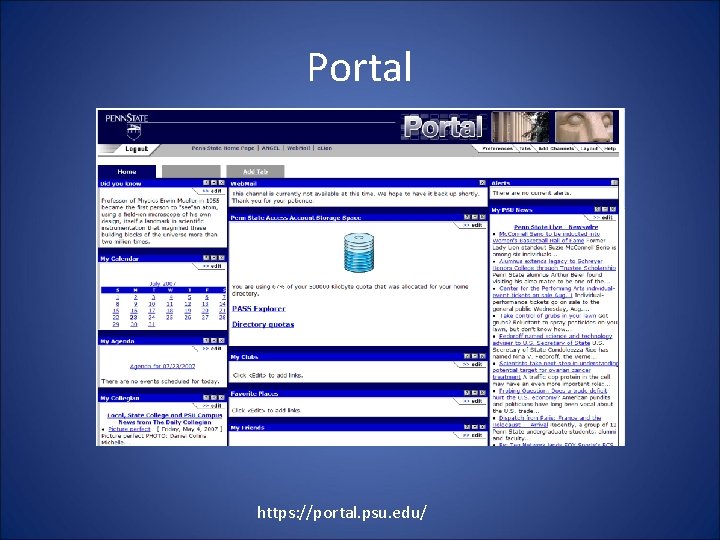
Task: Remove the My Calendar channel
Action: pyautogui.click(x=222, y=258)
